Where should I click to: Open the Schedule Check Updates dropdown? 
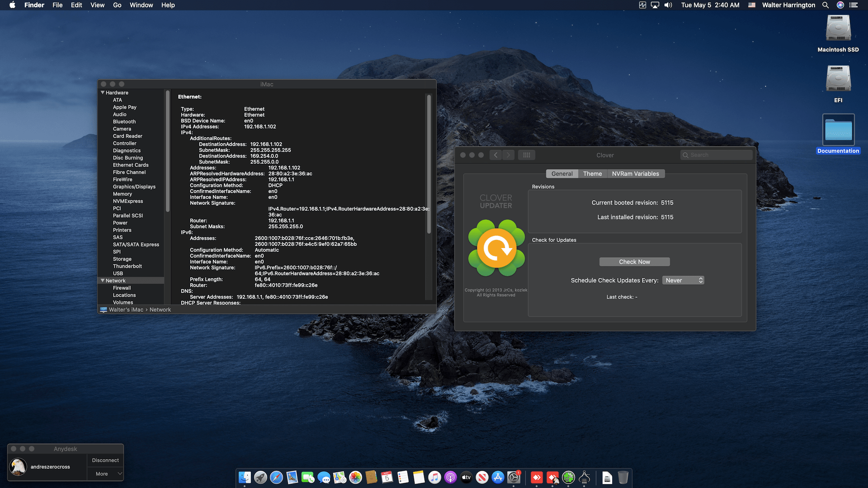(x=683, y=280)
